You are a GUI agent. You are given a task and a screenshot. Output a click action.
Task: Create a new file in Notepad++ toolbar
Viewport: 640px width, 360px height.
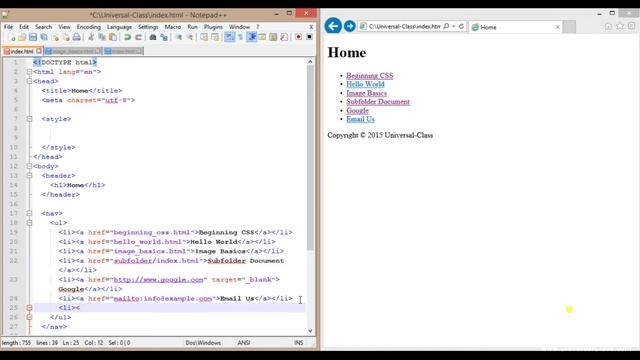(x=12, y=37)
